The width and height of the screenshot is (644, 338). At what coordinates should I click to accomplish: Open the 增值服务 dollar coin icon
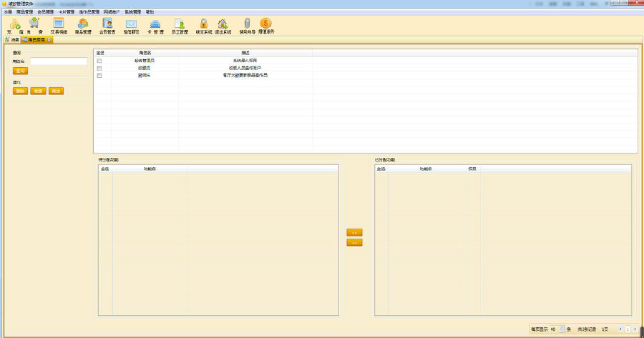265,24
